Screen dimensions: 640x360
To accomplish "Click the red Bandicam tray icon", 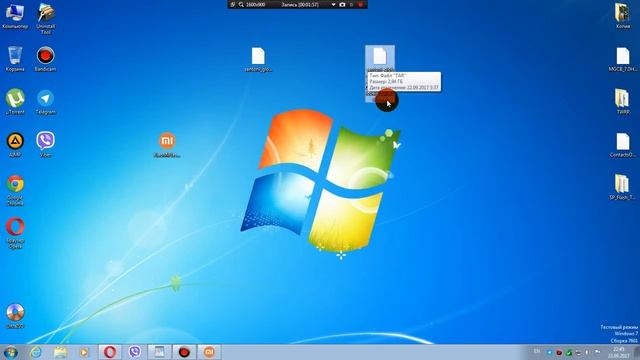I will [559, 352].
